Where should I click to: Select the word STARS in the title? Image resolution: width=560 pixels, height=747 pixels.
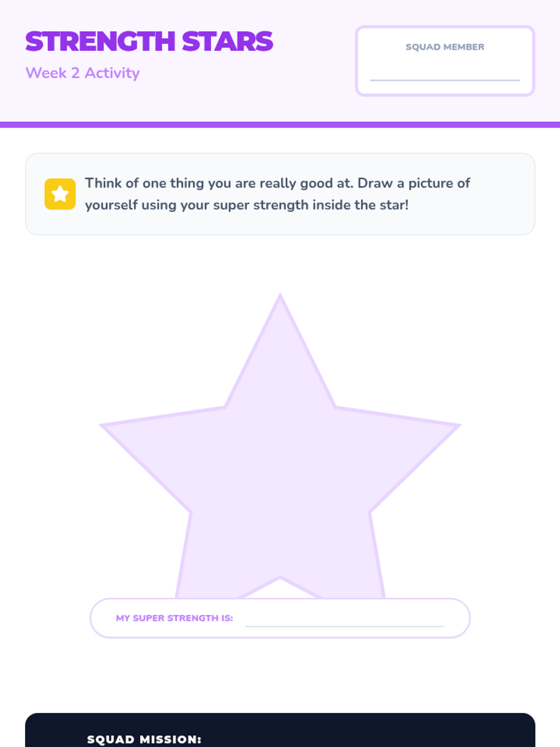point(227,42)
